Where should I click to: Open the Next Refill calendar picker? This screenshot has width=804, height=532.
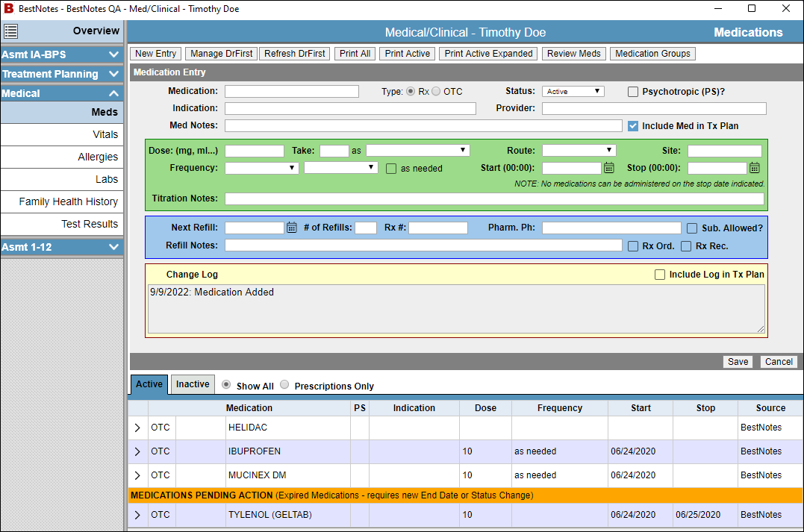291,227
